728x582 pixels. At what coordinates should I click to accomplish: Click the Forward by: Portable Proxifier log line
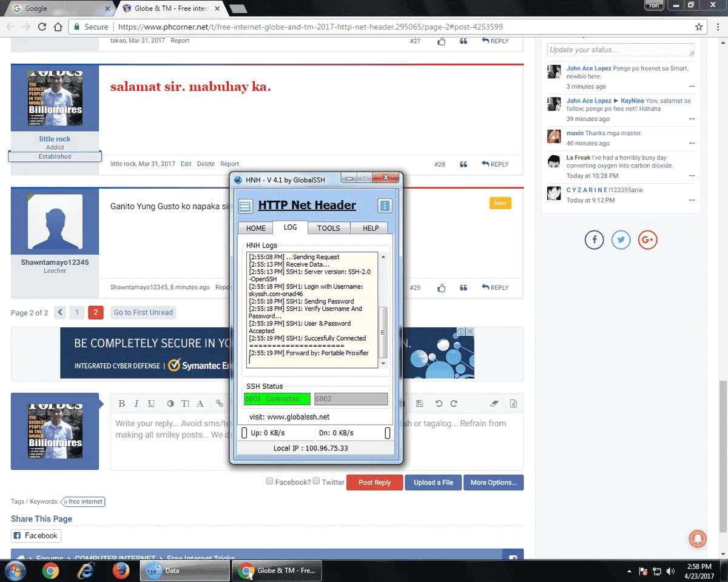coord(309,353)
